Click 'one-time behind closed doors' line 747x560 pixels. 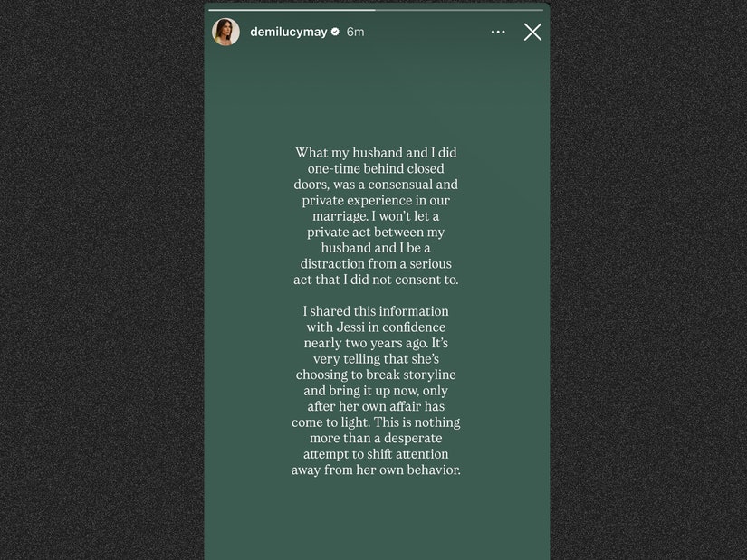[x=376, y=169]
